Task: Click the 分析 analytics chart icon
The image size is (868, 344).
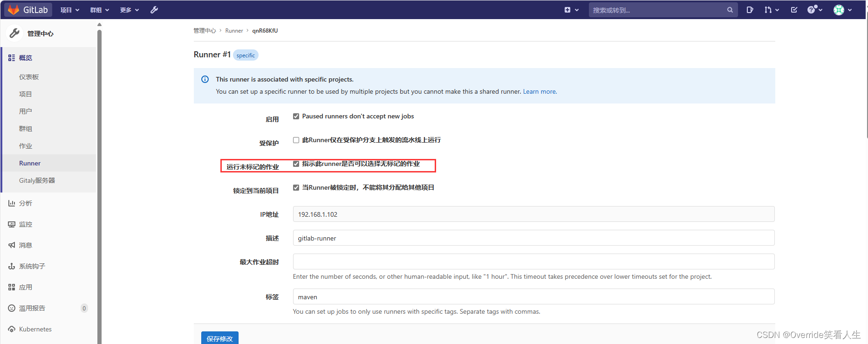Action: tap(12, 203)
